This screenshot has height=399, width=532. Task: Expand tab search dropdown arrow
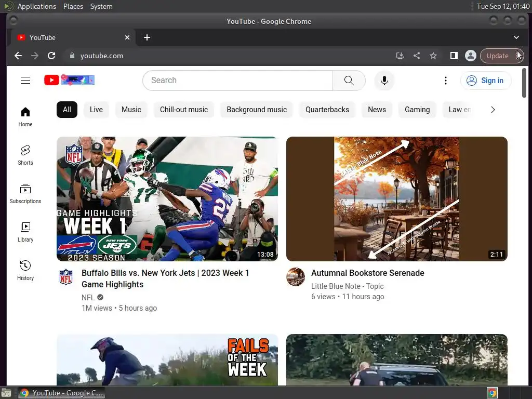tap(516, 37)
